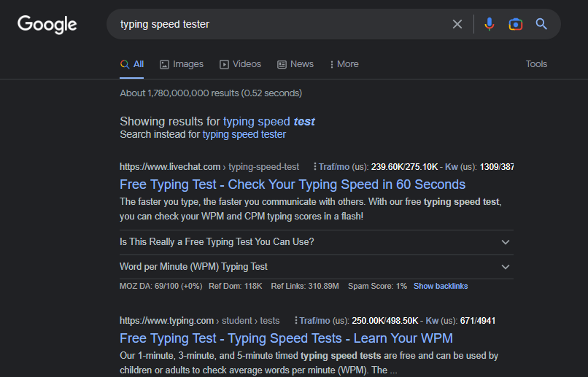Expand 'Is This Really a Free Typing Test' question

click(x=317, y=242)
